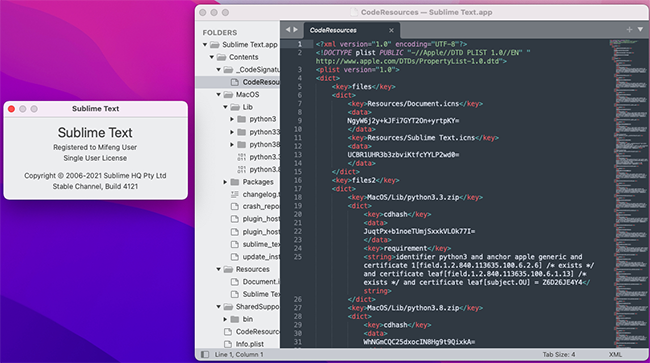Click the MacOS/Lib/python3.3.zip key text
This screenshot has height=363, width=650.
[413, 197]
